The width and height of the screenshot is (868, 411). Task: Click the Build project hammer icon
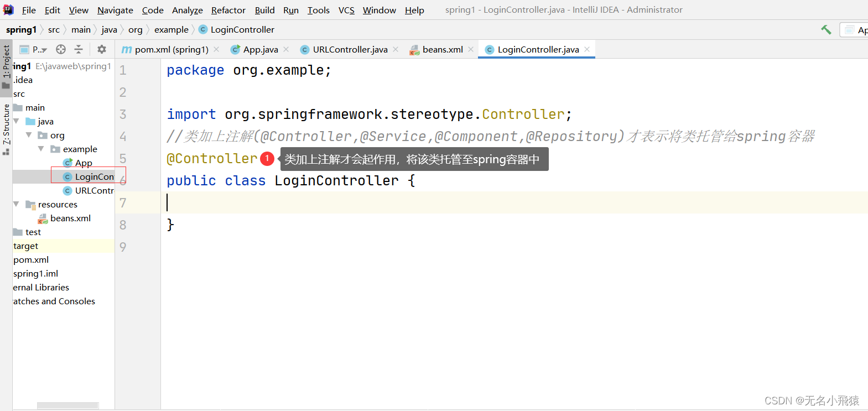[x=826, y=29]
